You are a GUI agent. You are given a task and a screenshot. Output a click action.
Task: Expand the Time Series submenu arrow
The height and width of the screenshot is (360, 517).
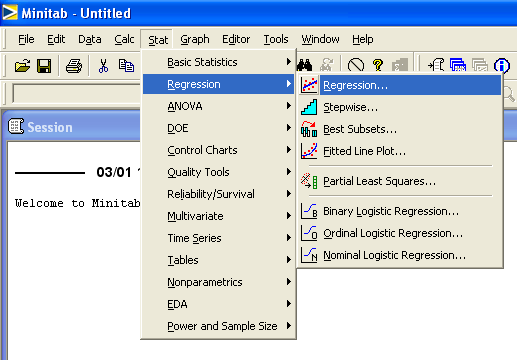point(289,238)
